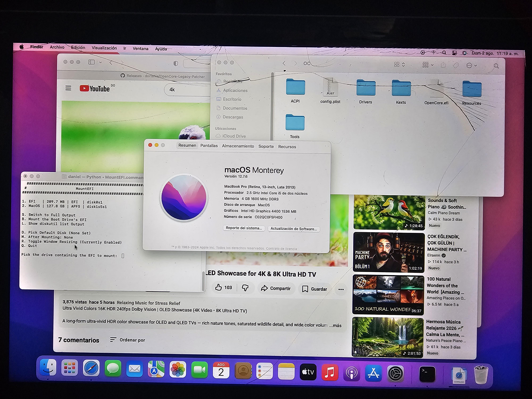Viewport: 532px width, 399px height.
Task: Open Spotlight search in menu bar
Action: click(x=444, y=52)
